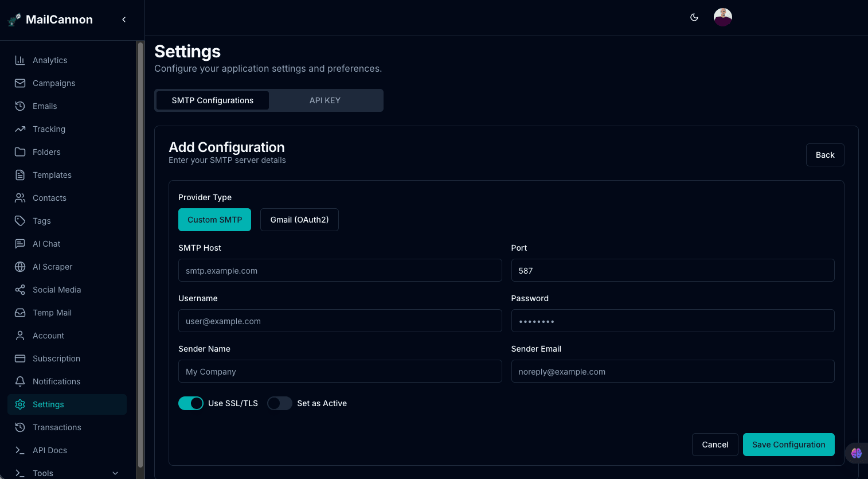Click the Templates document icon
Viewport: 868px width, 479px height.
20,175
